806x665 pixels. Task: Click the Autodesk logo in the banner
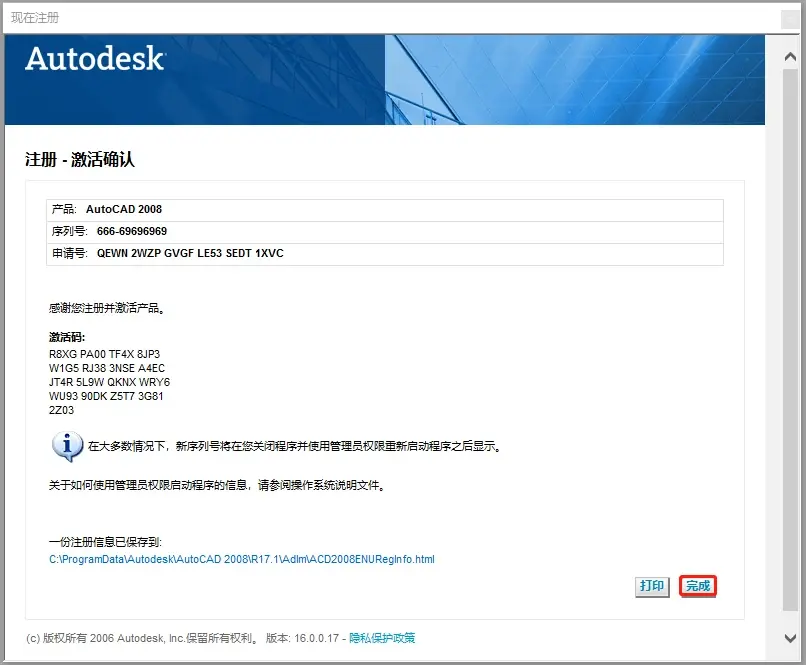point(95,58)
